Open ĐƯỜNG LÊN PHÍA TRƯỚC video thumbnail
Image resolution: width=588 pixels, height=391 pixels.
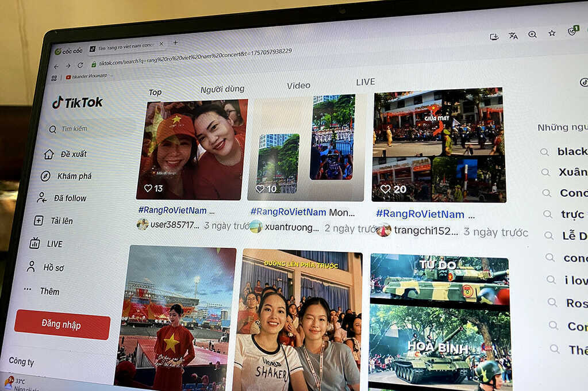(x=298, y=320)
